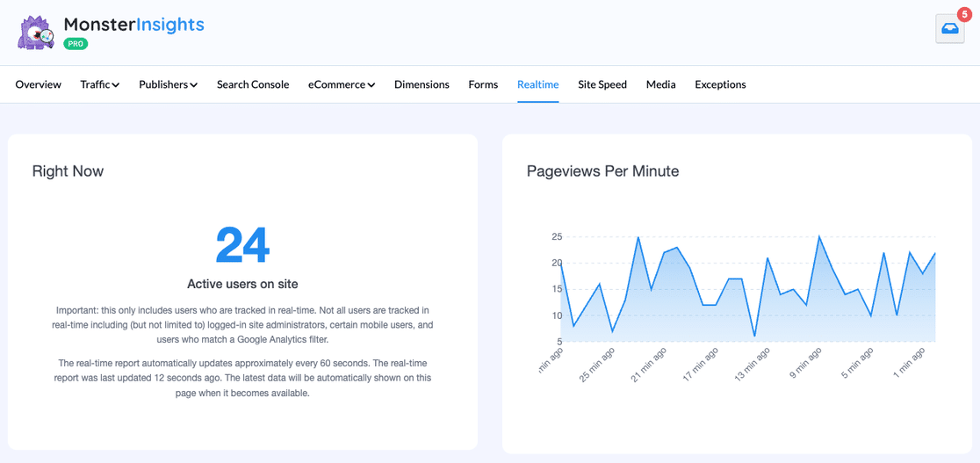The width and height of the screenshot is (980, 463).
Task: Expand the eCommerce dropdown menu
Action: [x=342, y=84]
